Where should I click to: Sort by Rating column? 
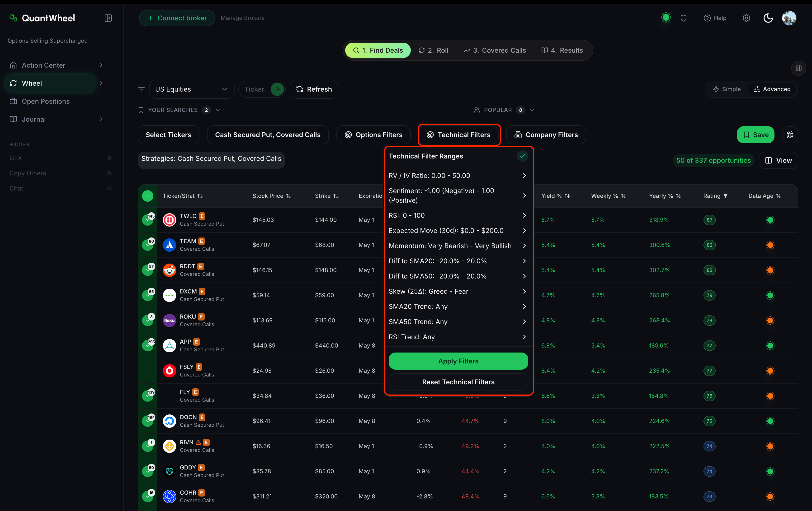pyautogui.click(x=715, y=196)
